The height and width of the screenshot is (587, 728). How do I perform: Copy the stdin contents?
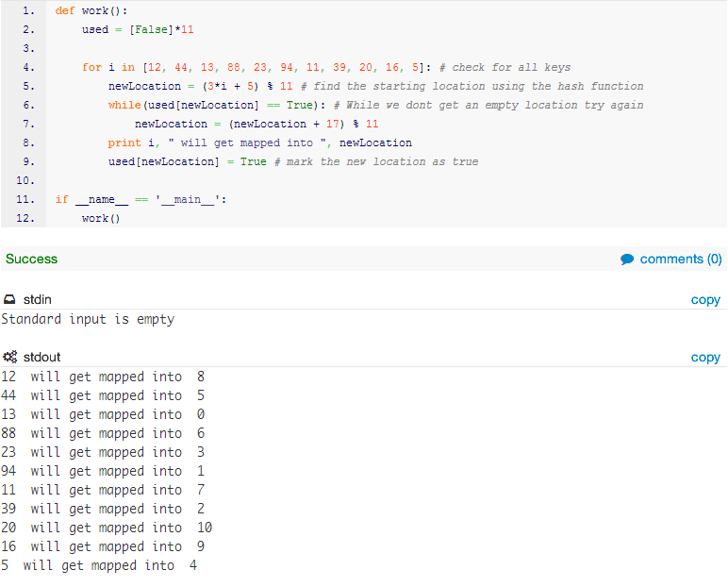[705, 300]
